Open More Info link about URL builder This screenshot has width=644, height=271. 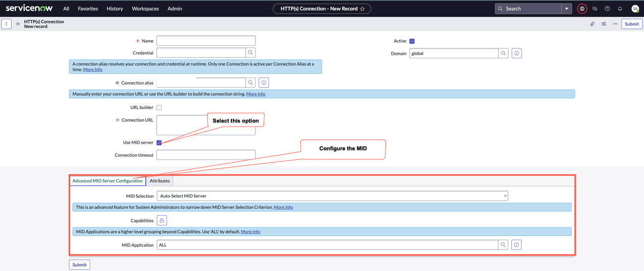pos(256,94)
